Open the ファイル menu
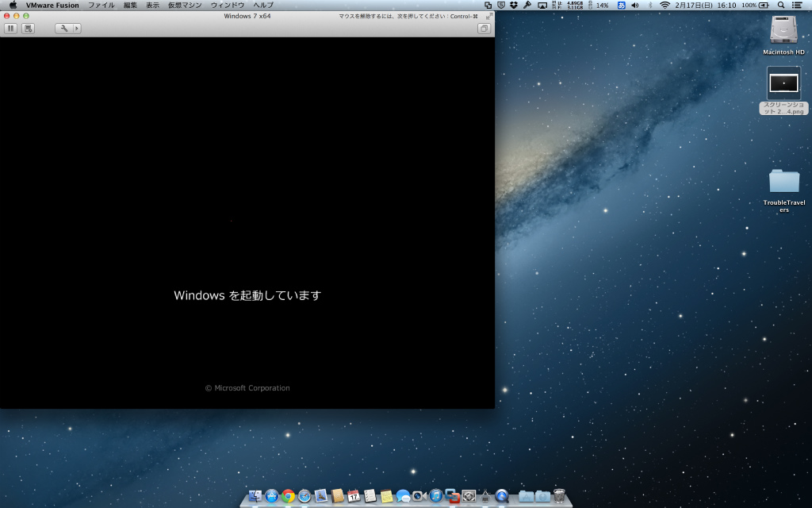This screenshot has width=812, height=508. [101, 6]
